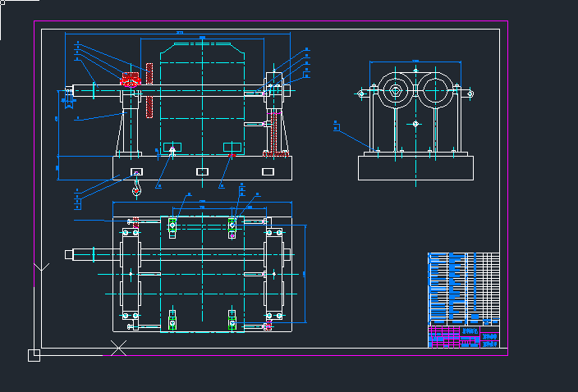Select the center rectangular slot in front view base

202,171
